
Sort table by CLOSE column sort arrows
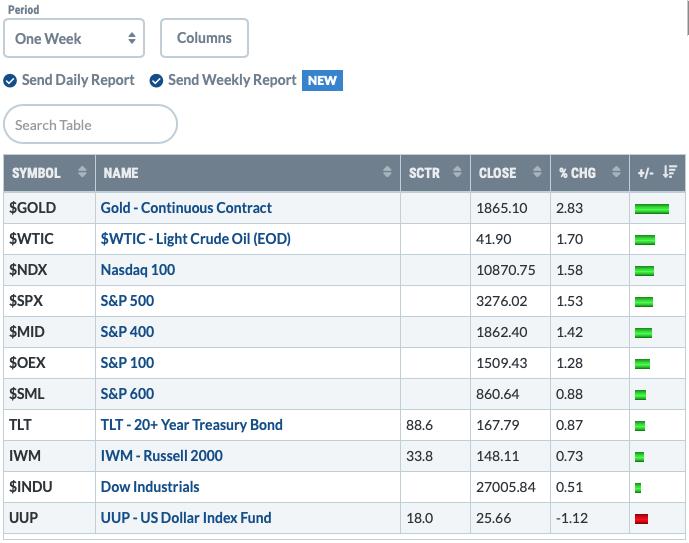tap(537, 172)
